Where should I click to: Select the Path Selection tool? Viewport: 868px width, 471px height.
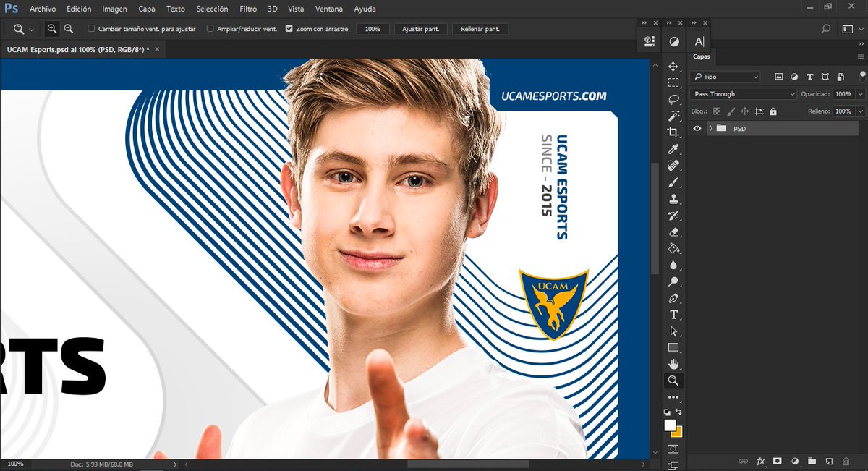pyautogui.click(x=673, y=331)
